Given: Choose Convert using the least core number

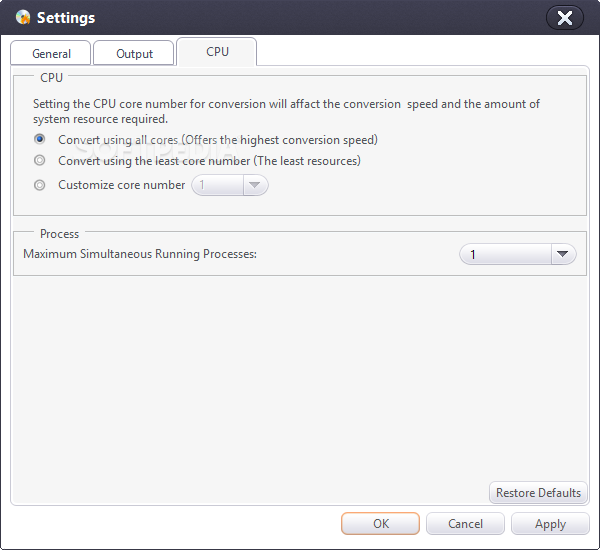Looking at the screenshot, I should [40, 160].
